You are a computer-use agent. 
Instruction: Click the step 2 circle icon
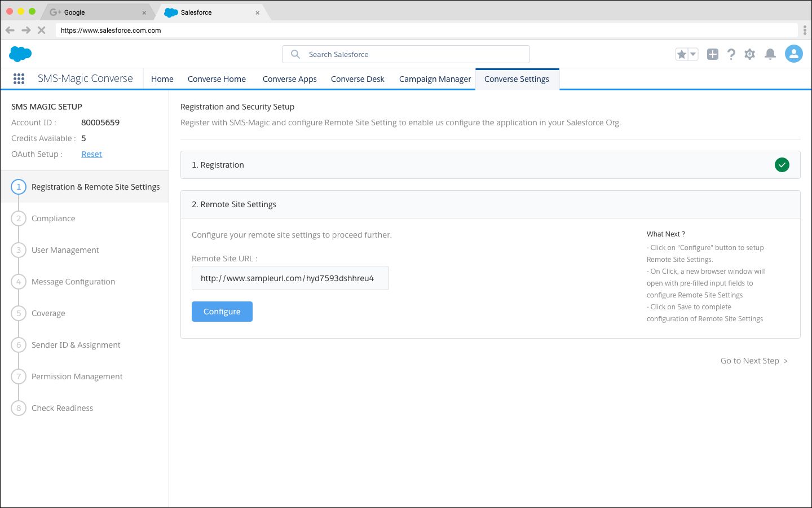[19, 218]
